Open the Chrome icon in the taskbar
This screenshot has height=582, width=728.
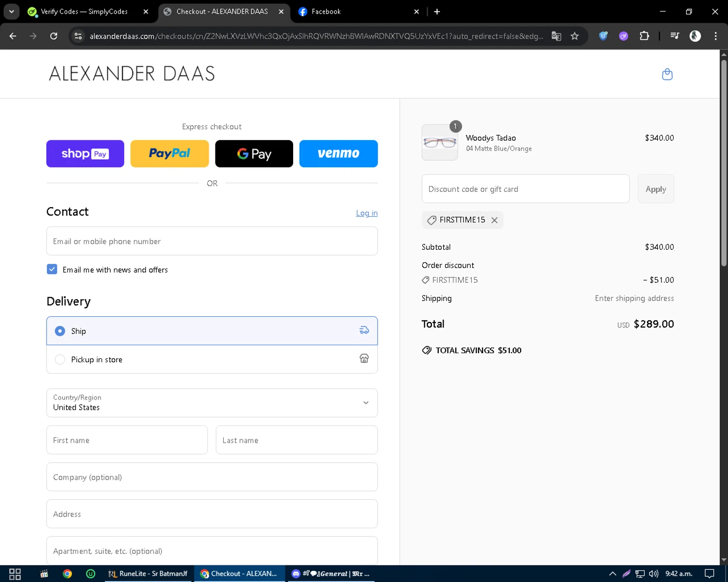click(x=67, y=574)
